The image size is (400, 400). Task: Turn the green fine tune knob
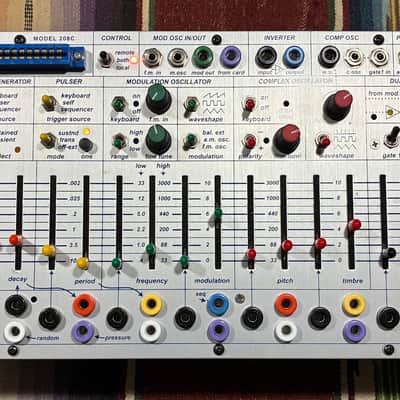pyautogui.click(x=158, y=139)
